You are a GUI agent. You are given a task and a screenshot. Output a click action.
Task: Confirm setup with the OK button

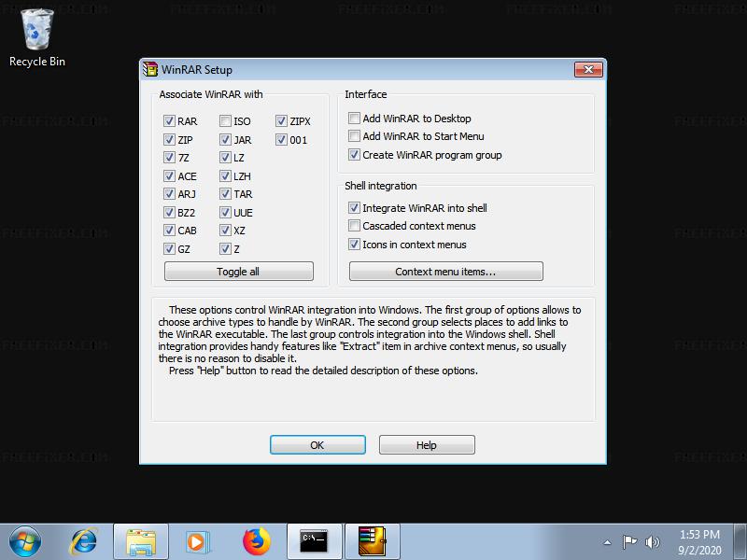[317, 445]
